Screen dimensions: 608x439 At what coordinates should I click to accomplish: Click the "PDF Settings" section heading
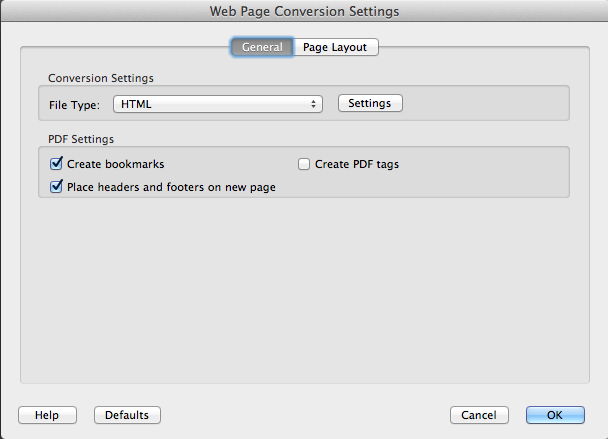(81, 139)
